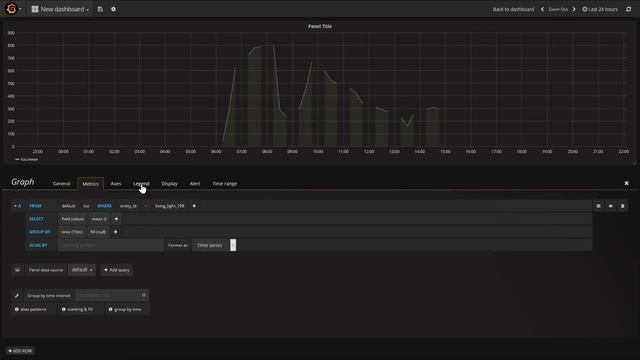The image size is (640, 360).
Task: Click the data source database icon
Action: (17, 270)
